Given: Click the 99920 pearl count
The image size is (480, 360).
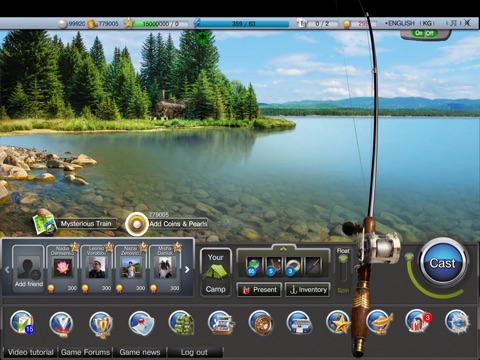Looking at the screenshot, I should pos(77,24).
